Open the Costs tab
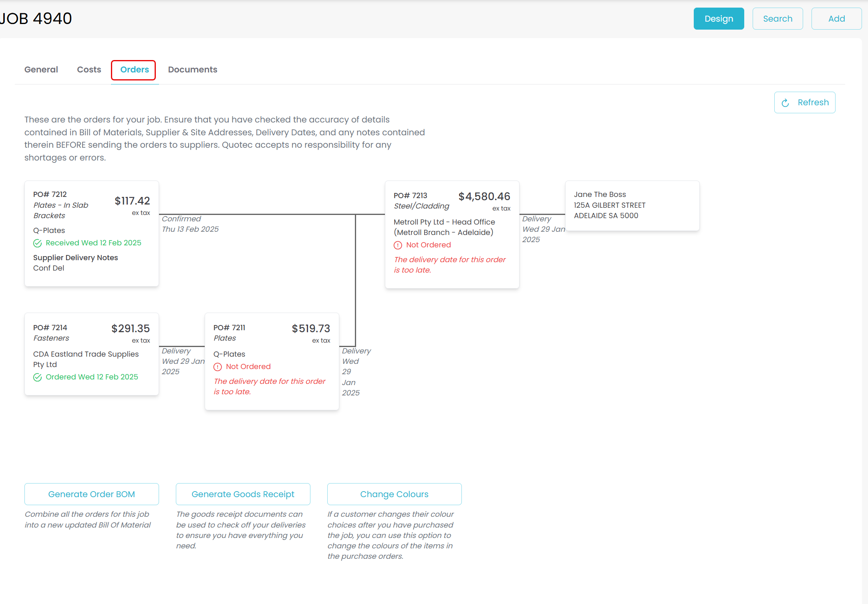The height and width of the screenshot is (604, 868). tap(89, 70)
